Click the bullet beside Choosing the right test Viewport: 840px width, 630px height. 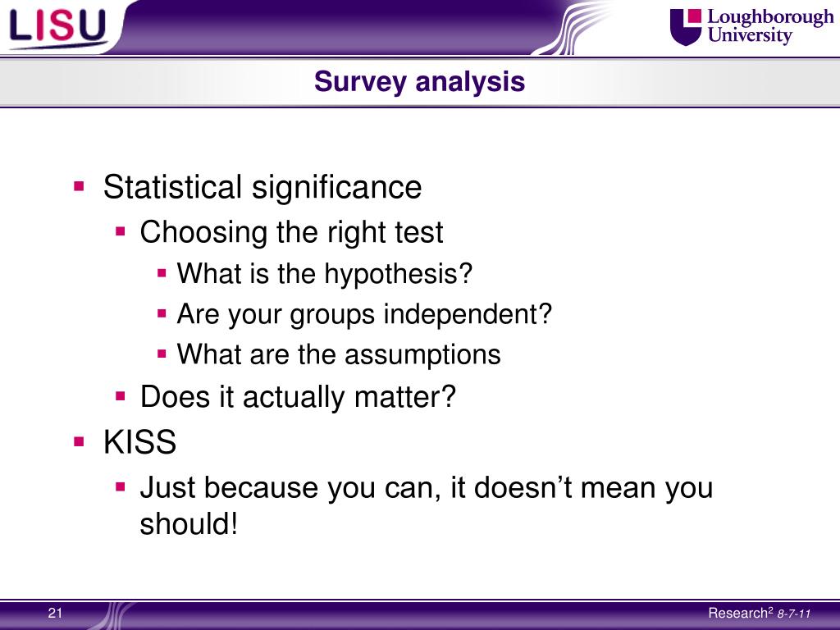click(x=121, y=232)
